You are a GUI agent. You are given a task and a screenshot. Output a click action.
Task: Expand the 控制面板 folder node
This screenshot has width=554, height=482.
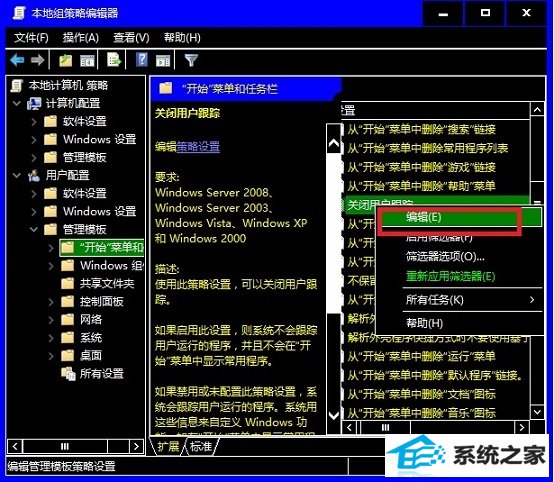click(51, 301)
